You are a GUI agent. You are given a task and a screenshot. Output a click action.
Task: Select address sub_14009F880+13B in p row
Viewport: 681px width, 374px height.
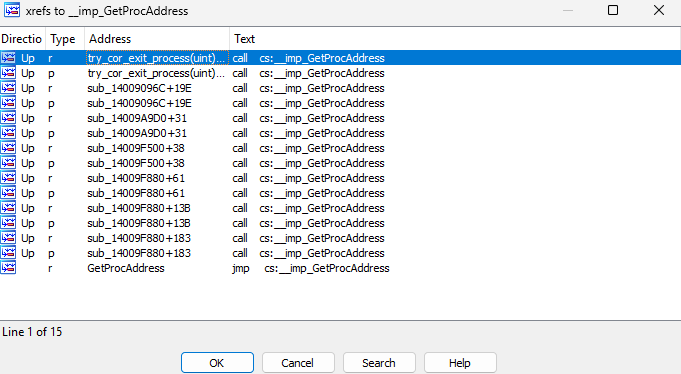(139, 223)
